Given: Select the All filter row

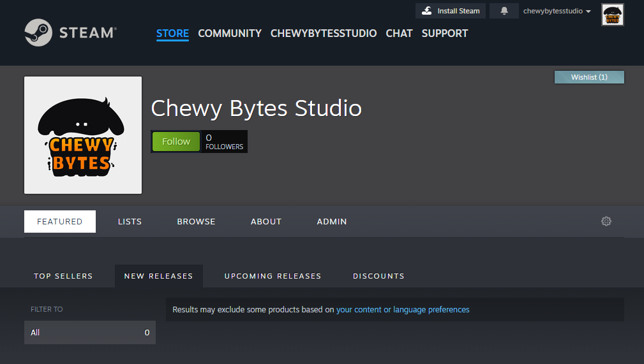Looking at the screenshot, I should click(x=90, y=332).
